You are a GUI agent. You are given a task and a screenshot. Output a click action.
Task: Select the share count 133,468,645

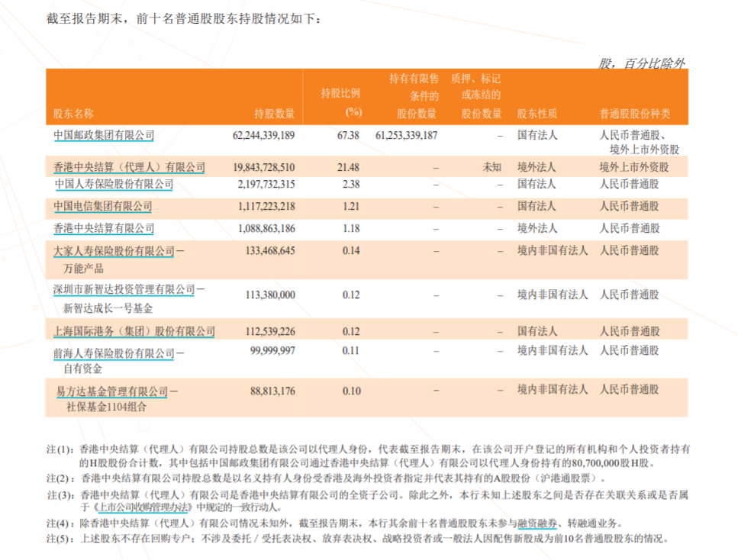[x=270, y=250]
